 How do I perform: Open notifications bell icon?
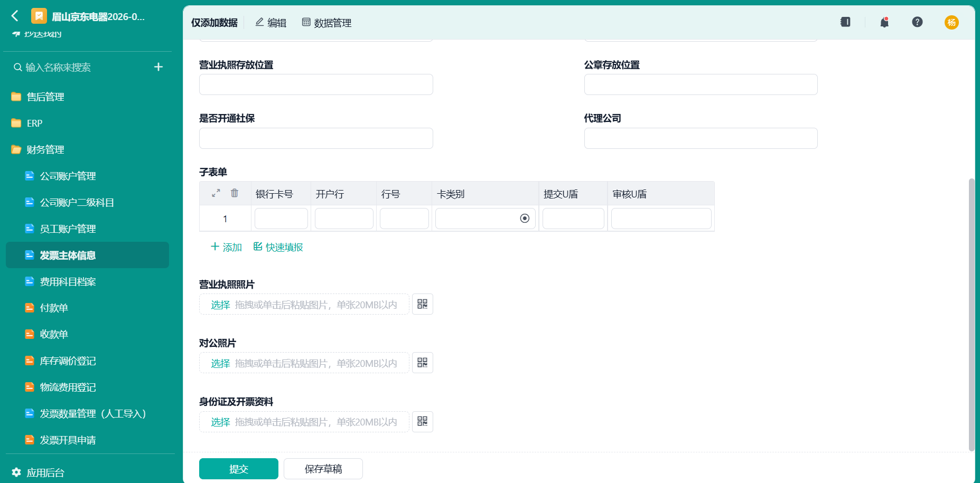click(x=884, y=22)
